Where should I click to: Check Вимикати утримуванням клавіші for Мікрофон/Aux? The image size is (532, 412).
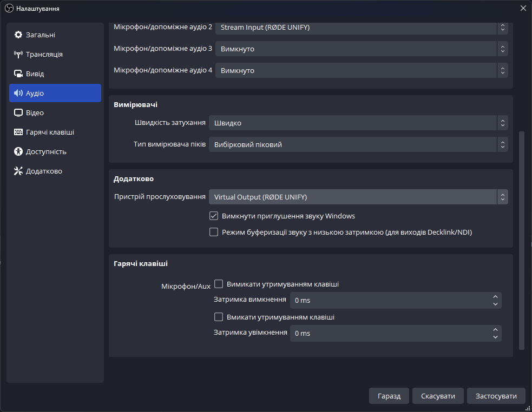[219, 283]
